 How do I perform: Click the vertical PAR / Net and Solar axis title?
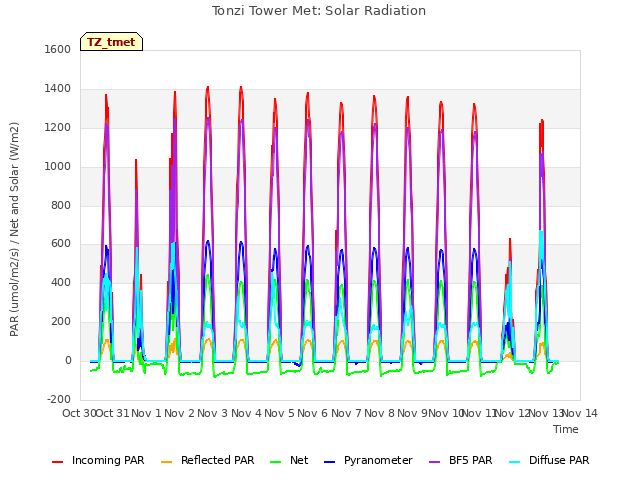coord(14,229)
